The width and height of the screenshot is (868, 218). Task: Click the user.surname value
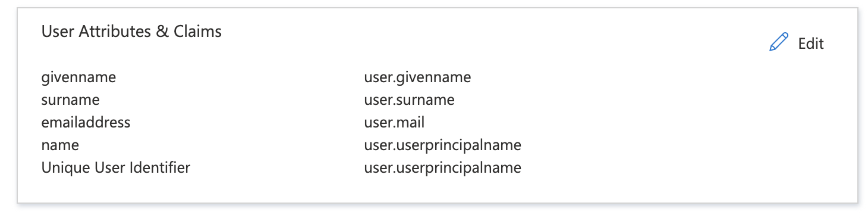click(x=409, y=100)
